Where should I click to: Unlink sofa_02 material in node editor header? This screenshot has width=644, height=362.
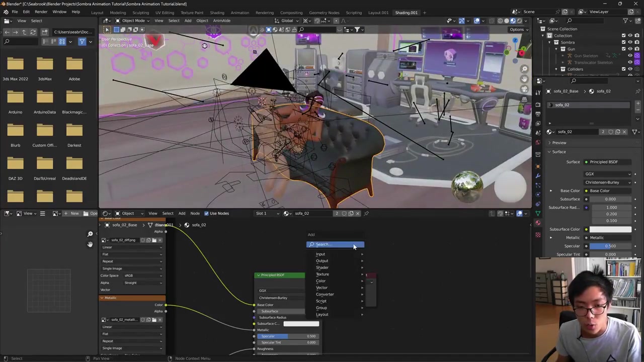tap(358, 213)
